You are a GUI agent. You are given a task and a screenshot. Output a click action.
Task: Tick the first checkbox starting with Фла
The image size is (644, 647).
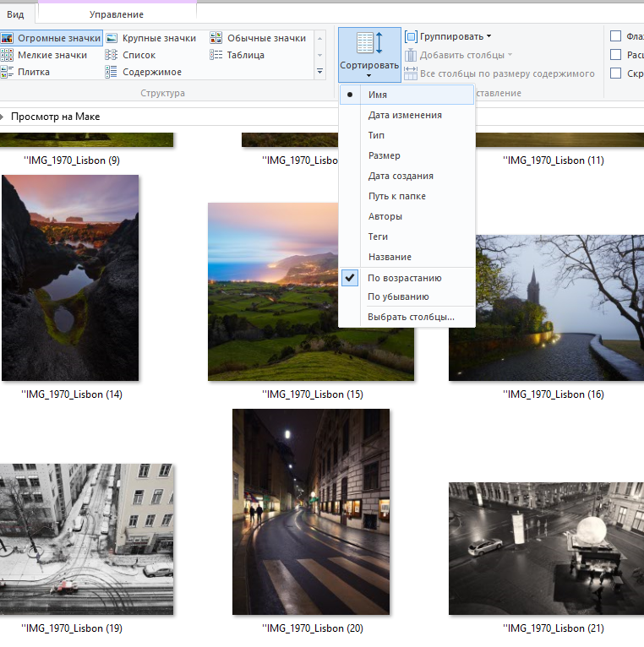click(x=616, y=35)
